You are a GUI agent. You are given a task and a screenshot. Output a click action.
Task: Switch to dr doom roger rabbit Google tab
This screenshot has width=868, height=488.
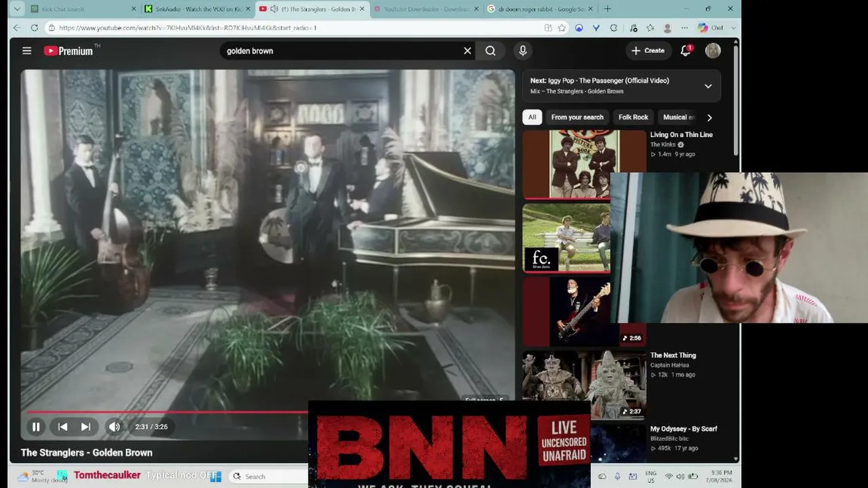click(542, 9)
